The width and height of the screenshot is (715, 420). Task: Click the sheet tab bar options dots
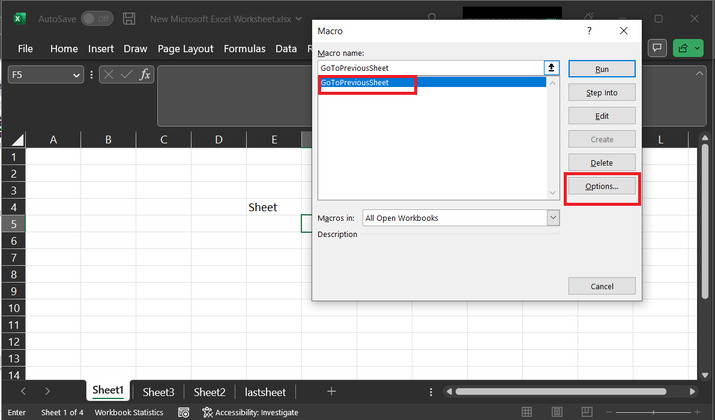[x=431, y=392]
